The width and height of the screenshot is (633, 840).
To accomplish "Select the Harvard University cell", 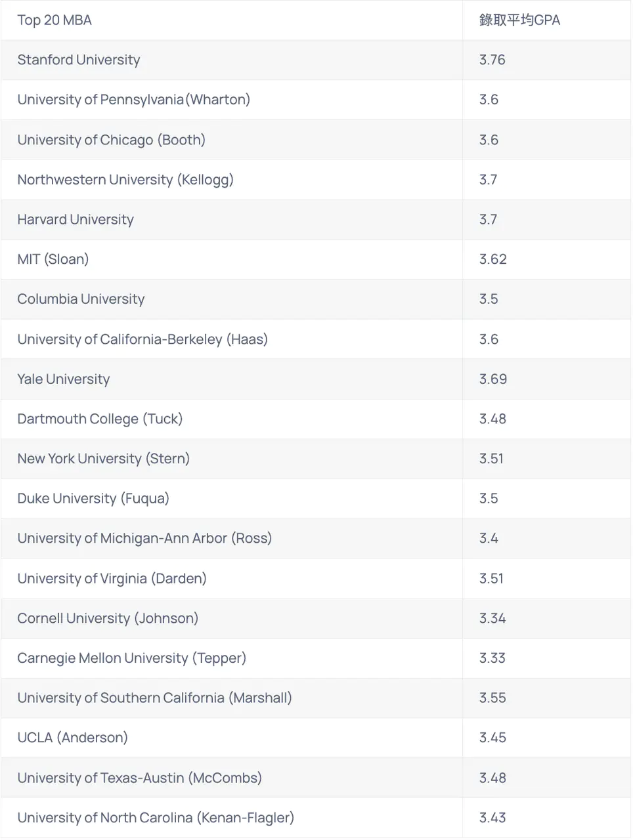I will 76,219.
